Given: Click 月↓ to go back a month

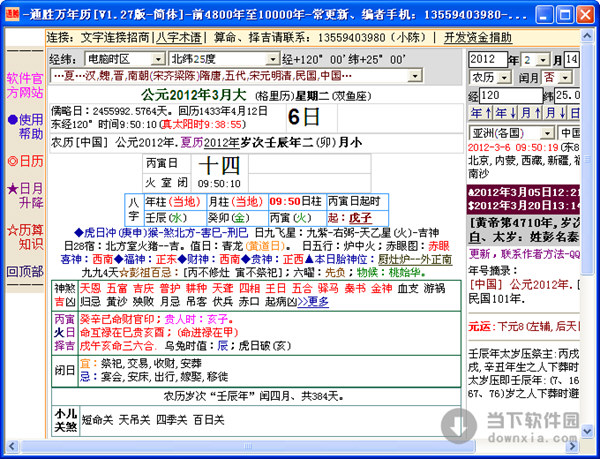Looking at the screenshot, I should (556, 113).
